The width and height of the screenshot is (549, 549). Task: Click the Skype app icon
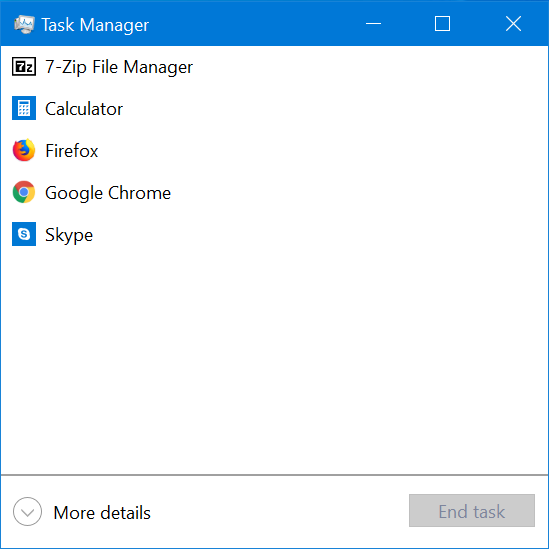[24, 234]
